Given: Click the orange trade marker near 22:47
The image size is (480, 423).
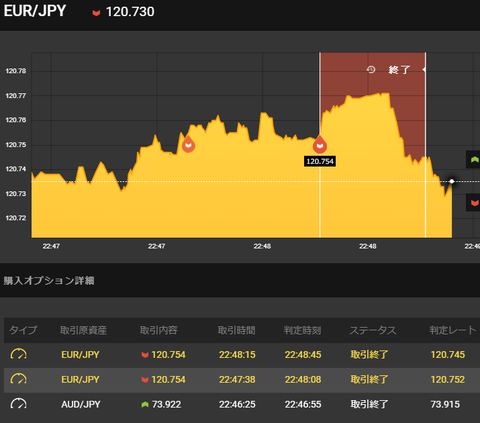Looking at the screenshot, I should pyautogui.click(x=188, y=144).
